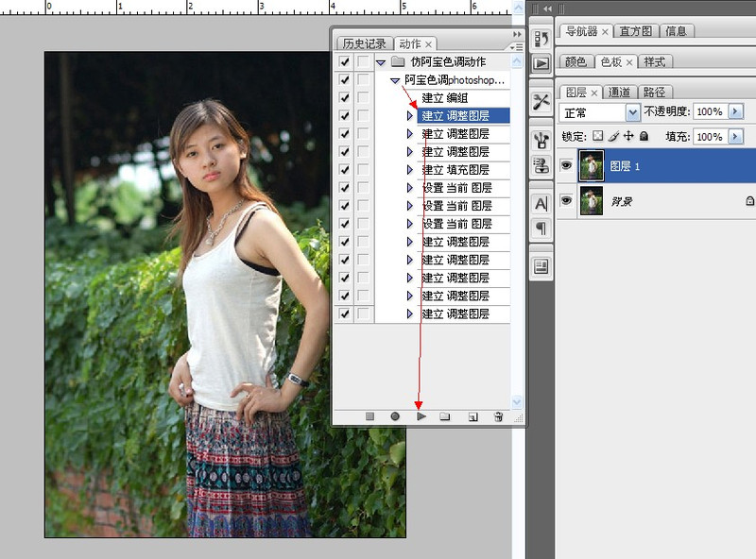Open the 样式 tab

655,61
